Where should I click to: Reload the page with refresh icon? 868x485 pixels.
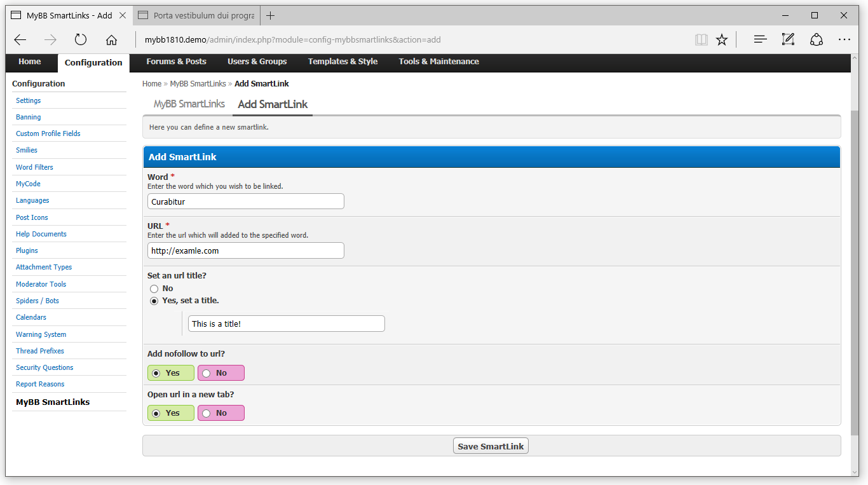point(81,40)
